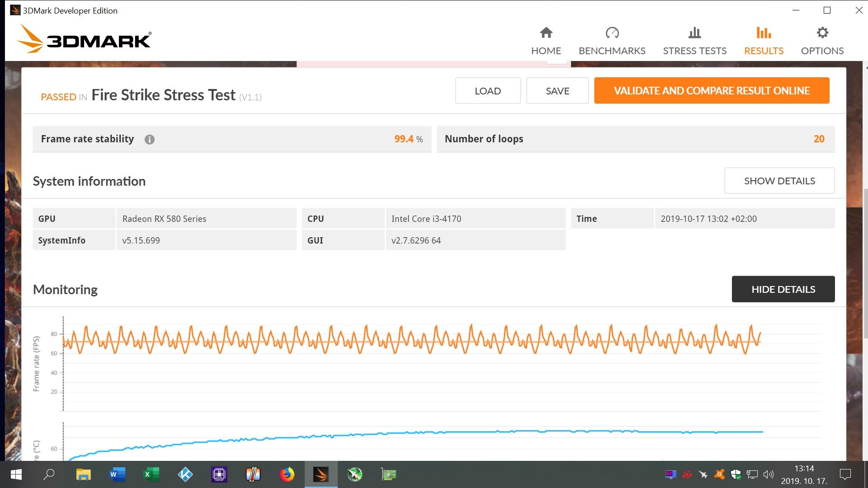The image size is (868, 488).
Task: Open Kodi from the taskbar
Action: click(185, 474)
